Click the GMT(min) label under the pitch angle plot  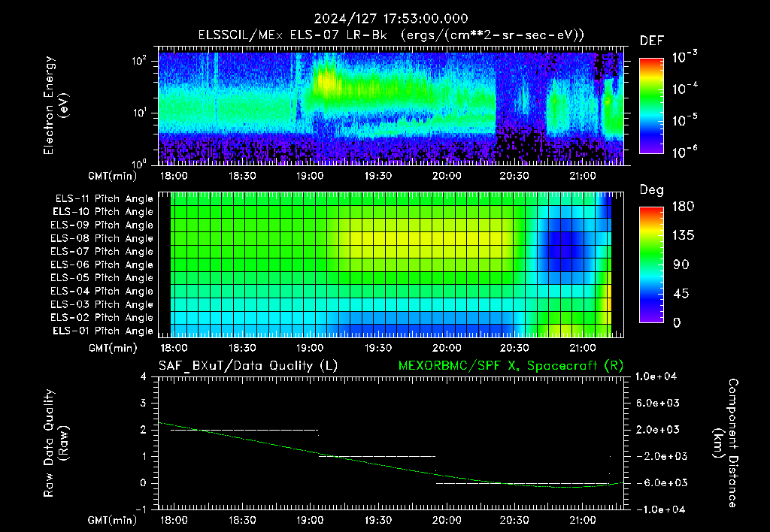click(x=113, y=348)
